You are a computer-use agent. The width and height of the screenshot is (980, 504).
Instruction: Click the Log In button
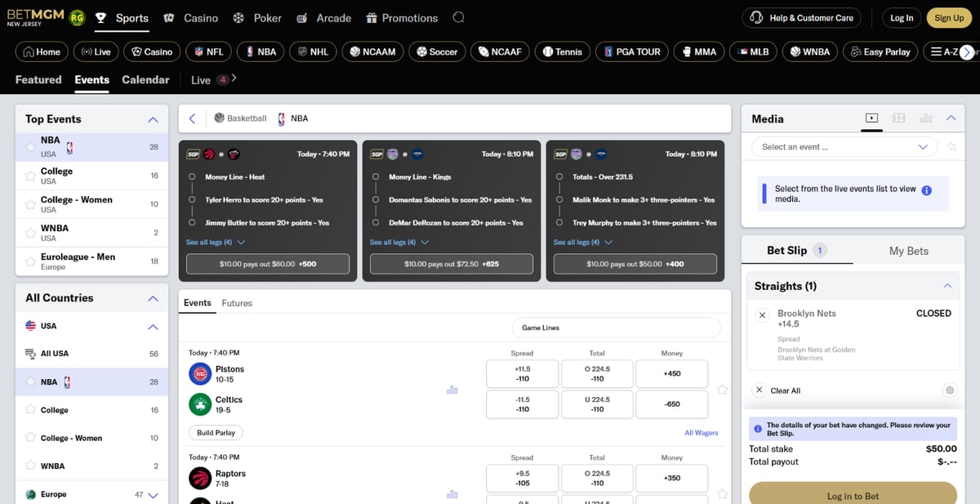pos(902,17)
